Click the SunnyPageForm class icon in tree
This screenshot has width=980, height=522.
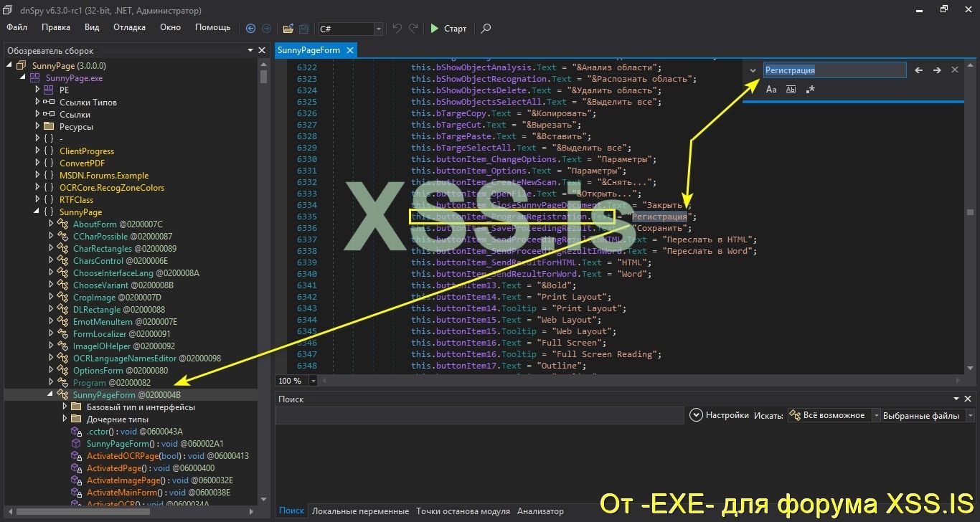pyautogui.click(x=62, y=394)
